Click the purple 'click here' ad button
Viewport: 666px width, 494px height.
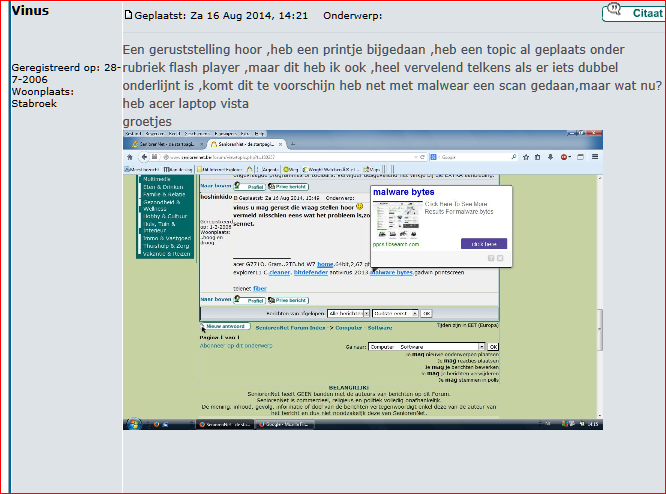click(x=484, y=243)
